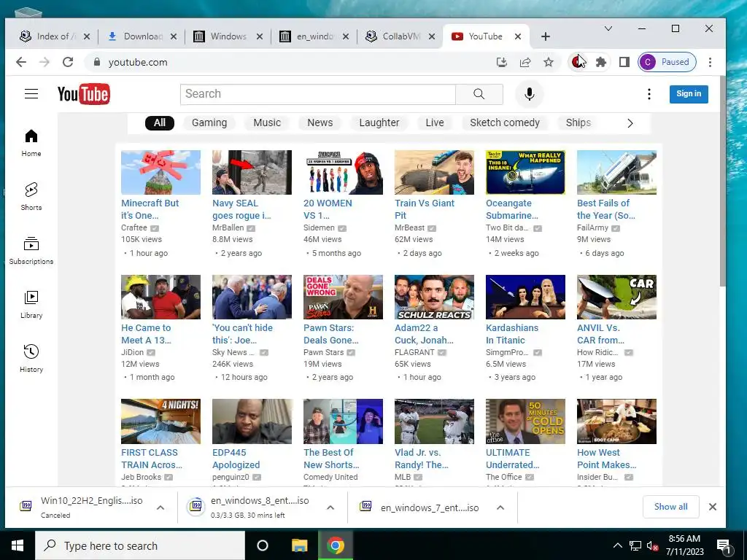Close the downloads bar
Screen dimensions: 747x560
click(712, 507)
